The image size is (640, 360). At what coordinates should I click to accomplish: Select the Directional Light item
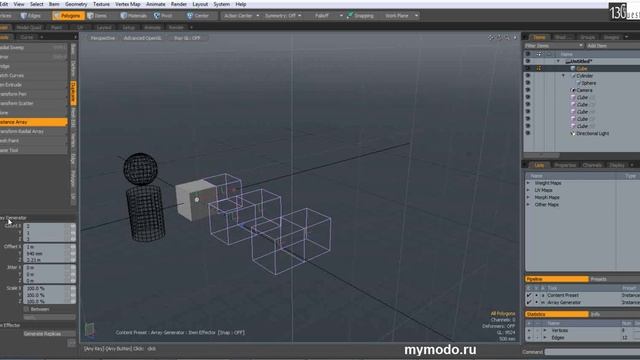pos(592,133)
